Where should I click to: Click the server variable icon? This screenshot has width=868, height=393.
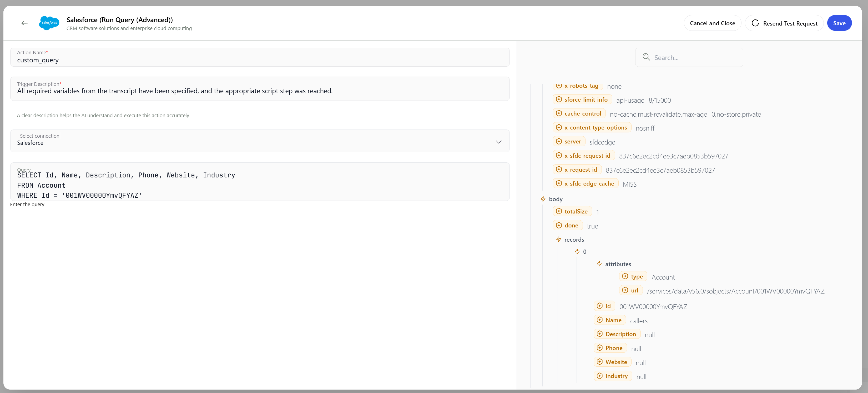pos(559,141)
